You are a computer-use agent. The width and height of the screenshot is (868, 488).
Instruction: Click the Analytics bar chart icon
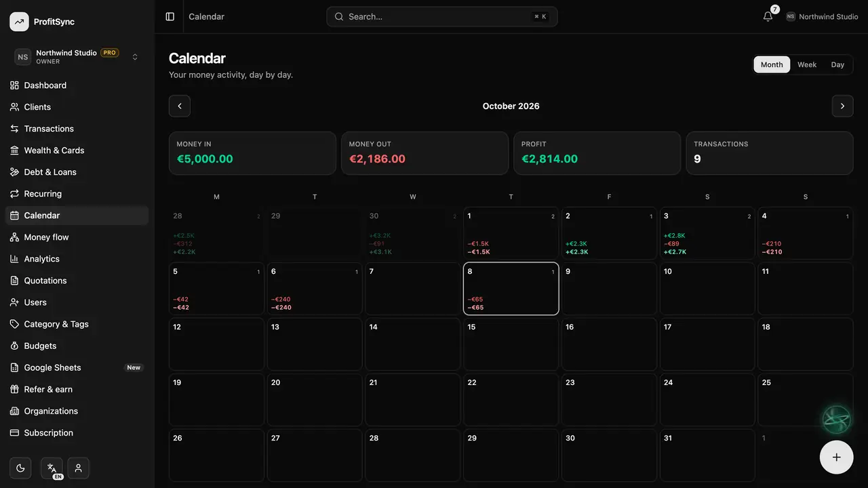(x=14, y=259)
